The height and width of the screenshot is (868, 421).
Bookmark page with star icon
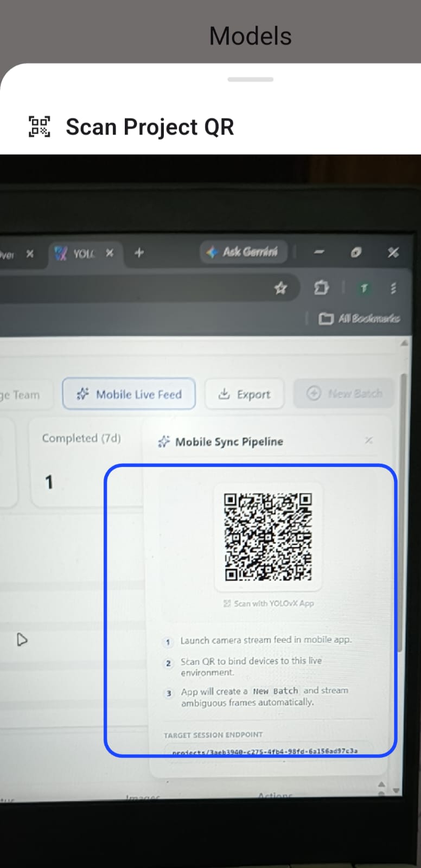click(280, 288)
